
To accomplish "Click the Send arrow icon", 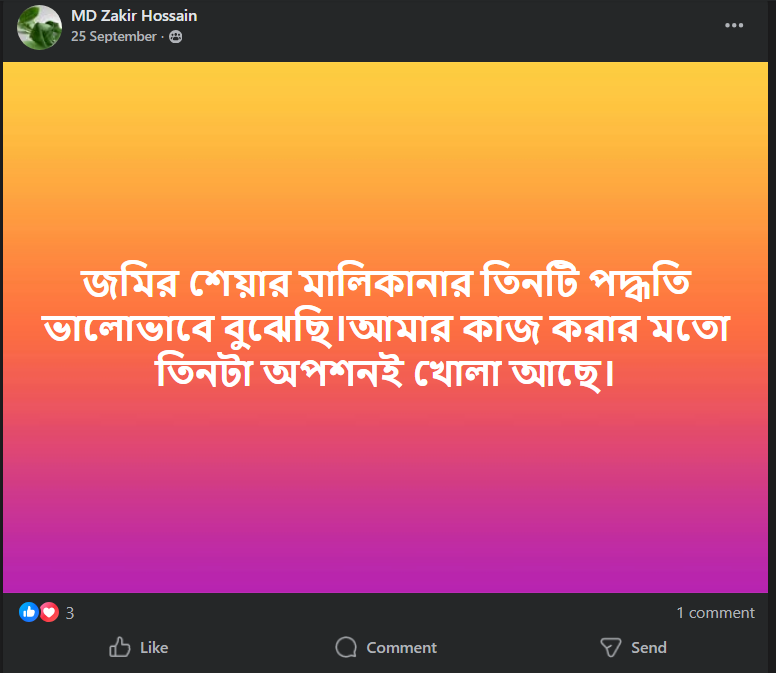I will pos(610,648).
